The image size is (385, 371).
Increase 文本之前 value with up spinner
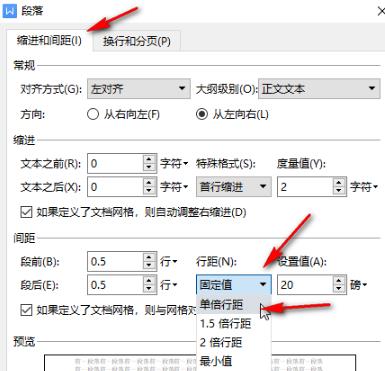click(149, 159)
